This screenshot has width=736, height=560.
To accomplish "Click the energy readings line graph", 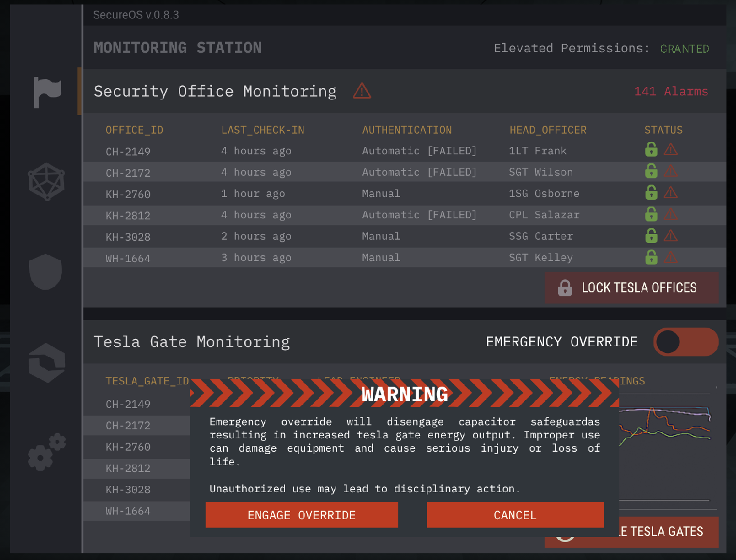I will click(x=666, y=426).
